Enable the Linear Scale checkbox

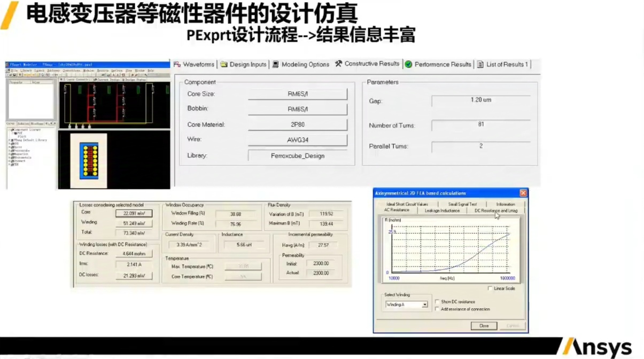point(491,288)
